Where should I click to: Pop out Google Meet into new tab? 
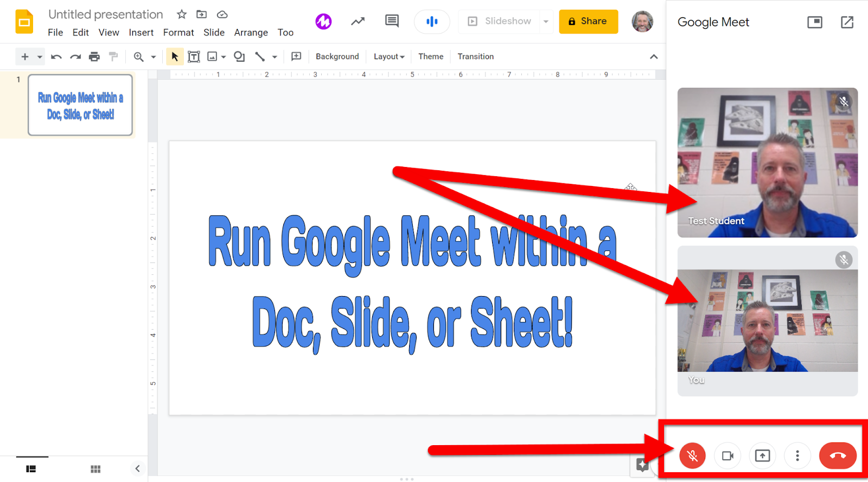click(847, 22)
